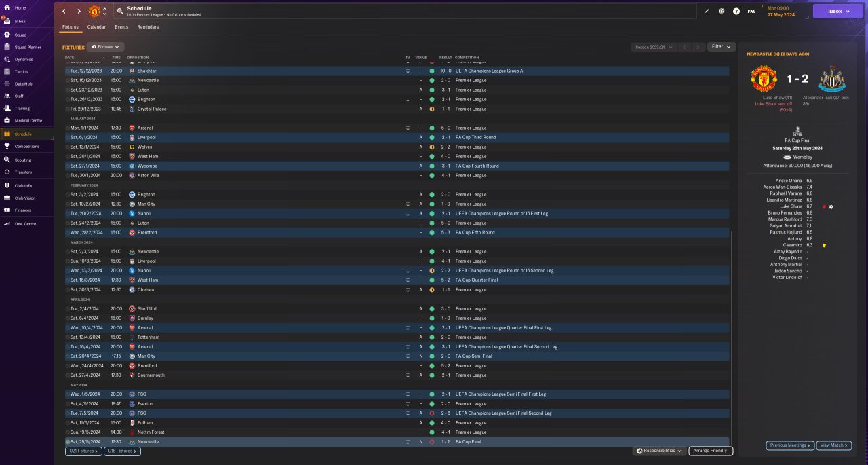The image size is (868, 465).
Task: Open U18 Fixtures
Action: click(x=122, y=451)
